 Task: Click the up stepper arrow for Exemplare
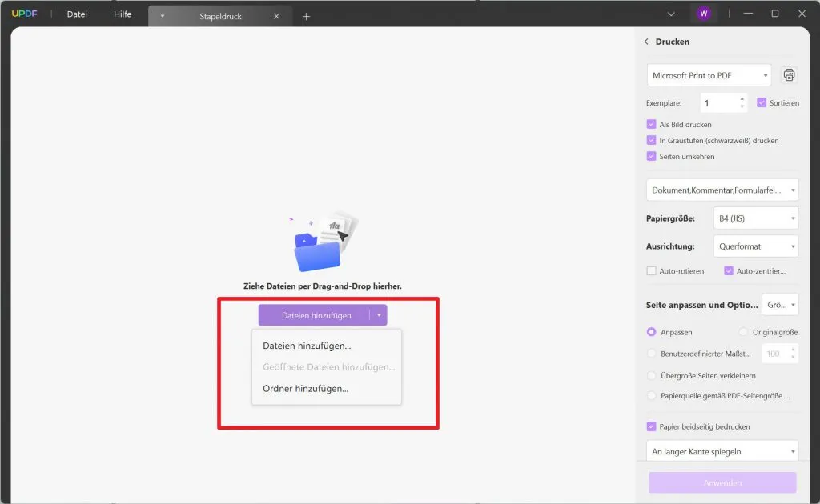(743, 98)
